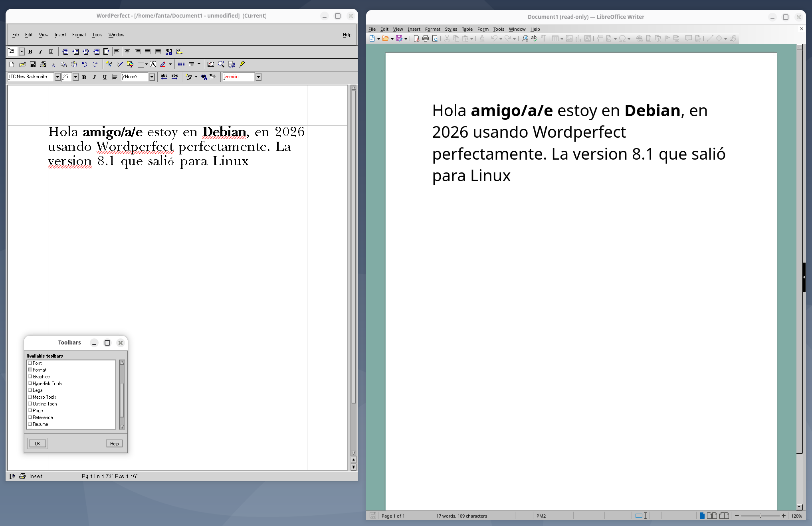Click the Undo icon in WordPerfect
The image size is (812, 526).
pos(85,64)
